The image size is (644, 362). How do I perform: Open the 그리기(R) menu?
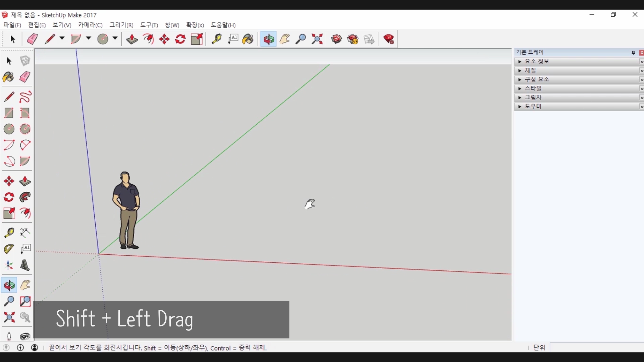tap(121, 25)
